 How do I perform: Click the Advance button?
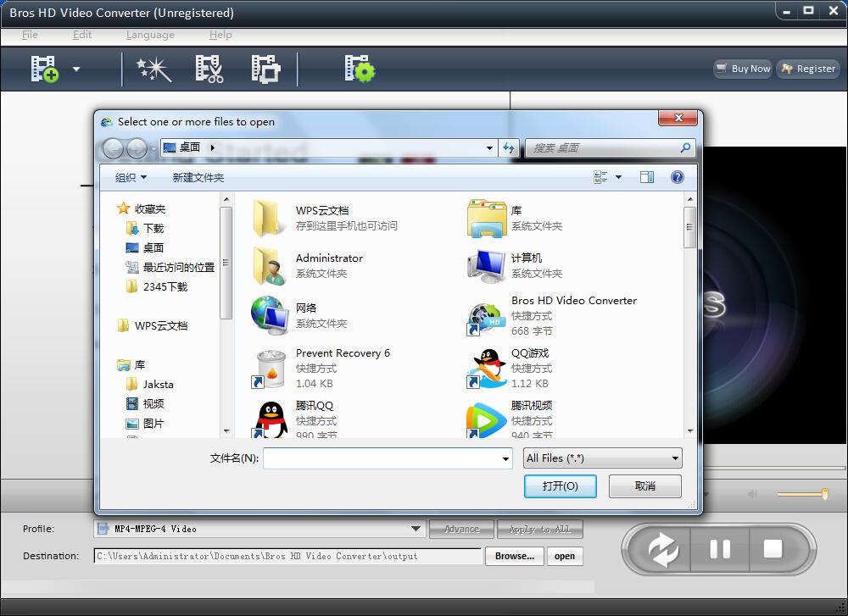tap(461, 529)
